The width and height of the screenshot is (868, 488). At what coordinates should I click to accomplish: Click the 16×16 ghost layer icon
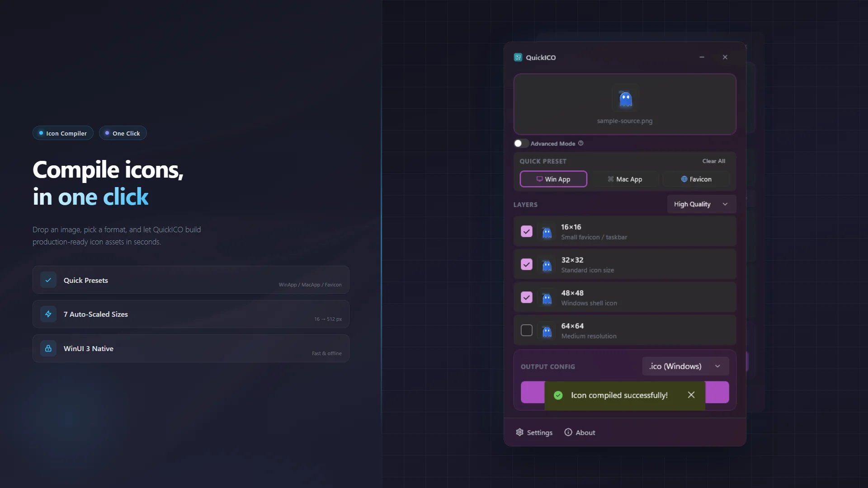coord(547,232)
